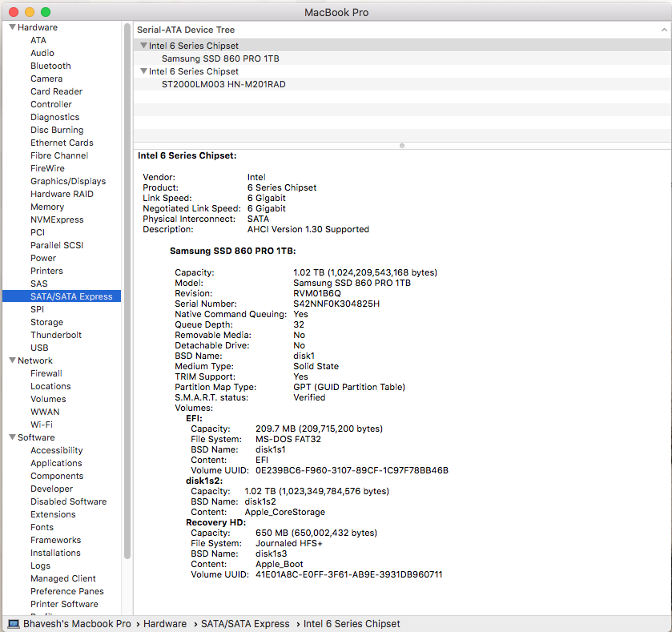This screenshot has height=632, width=672.
Task: Select Disc Burning entry
Action: tap(57, 130)
